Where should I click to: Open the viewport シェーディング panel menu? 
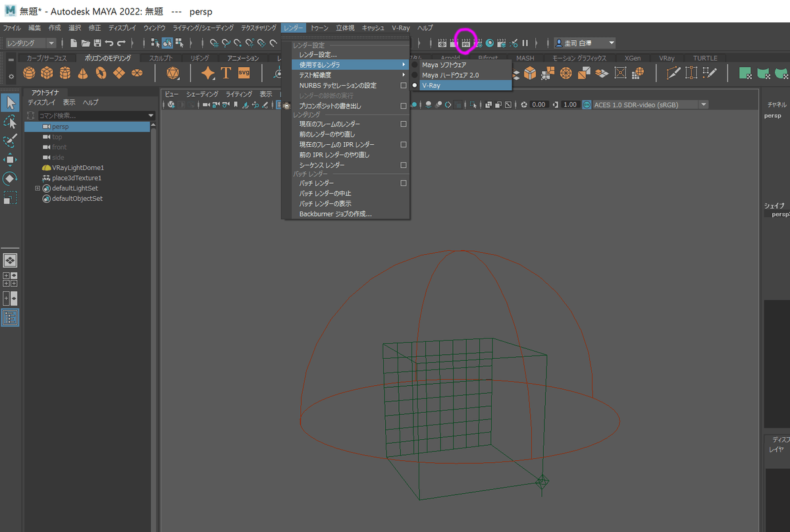tap(202, 94)
